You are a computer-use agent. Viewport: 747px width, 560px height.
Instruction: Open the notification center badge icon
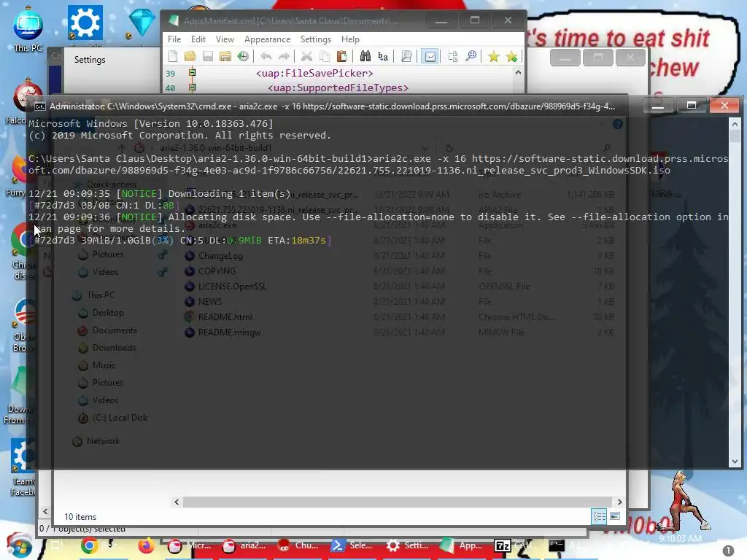[728, 551]
